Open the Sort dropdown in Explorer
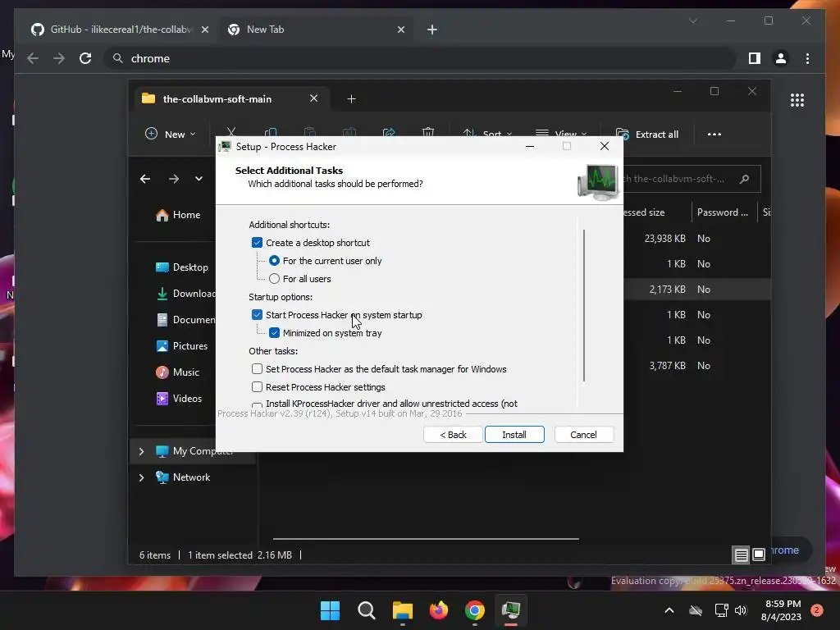Image resolution: width=840 pixels, height=630 pixels. coord(487,134)
